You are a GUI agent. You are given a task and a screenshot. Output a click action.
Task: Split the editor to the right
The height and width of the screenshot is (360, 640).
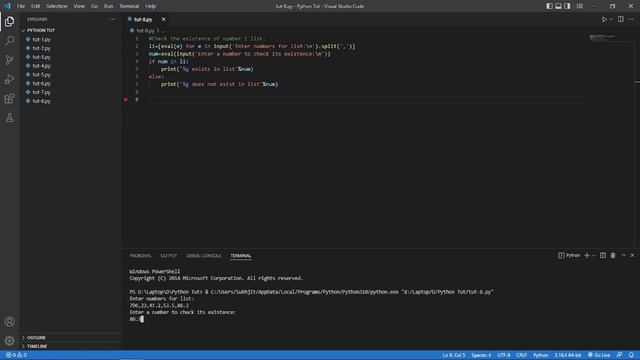tap(620, 19)
